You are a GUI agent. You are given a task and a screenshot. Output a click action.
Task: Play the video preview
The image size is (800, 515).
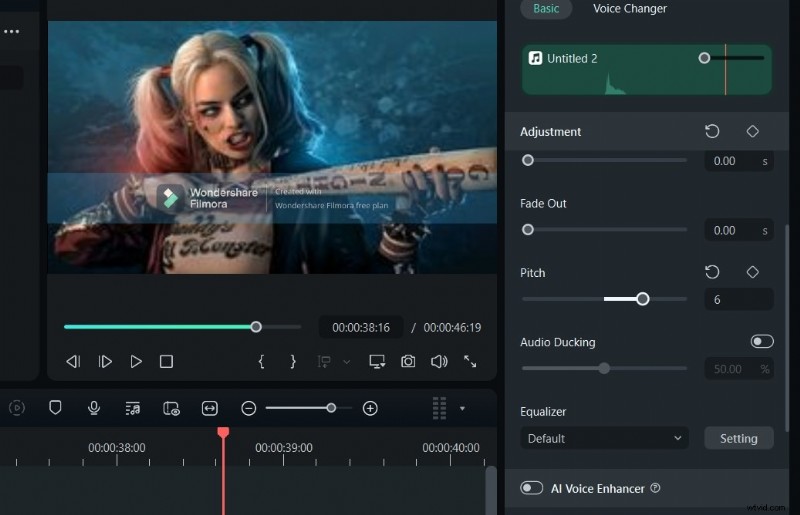[136, 361]
